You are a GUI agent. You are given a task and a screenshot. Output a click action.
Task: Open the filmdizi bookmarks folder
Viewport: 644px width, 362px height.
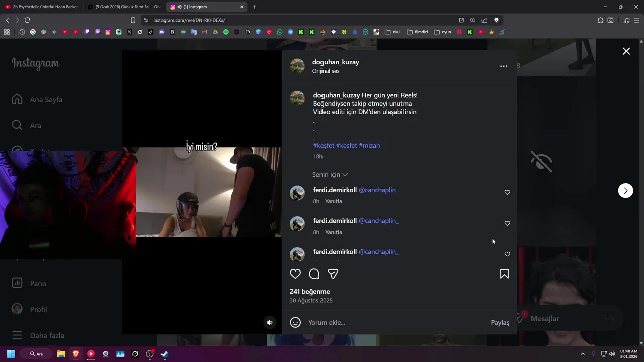click(x=417, y=32)
